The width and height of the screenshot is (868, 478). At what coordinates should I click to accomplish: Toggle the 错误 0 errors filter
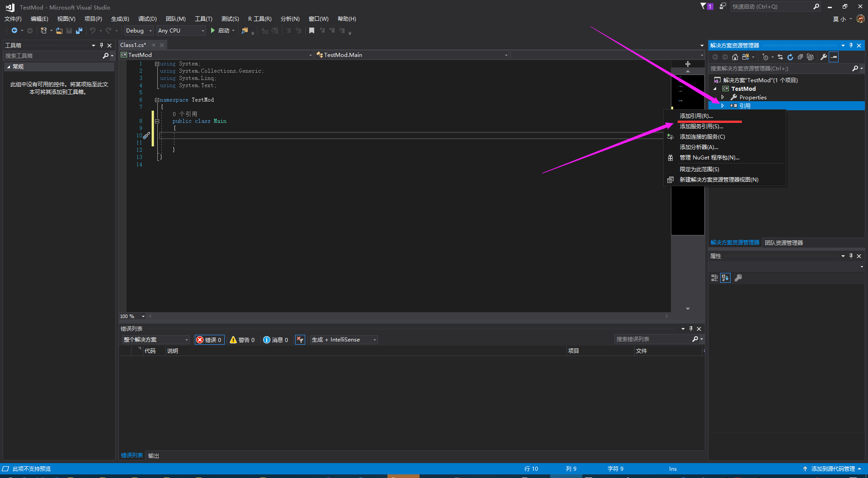point(209,339)
